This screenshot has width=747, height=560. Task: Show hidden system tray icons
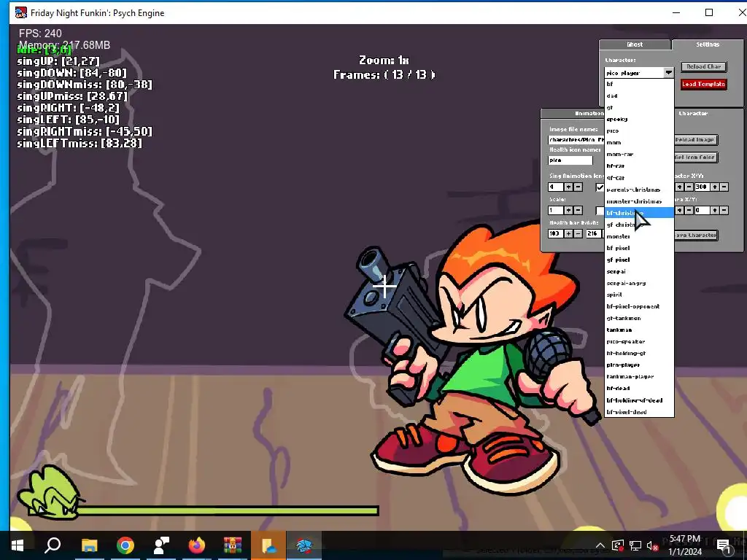[x=600, y=545]
